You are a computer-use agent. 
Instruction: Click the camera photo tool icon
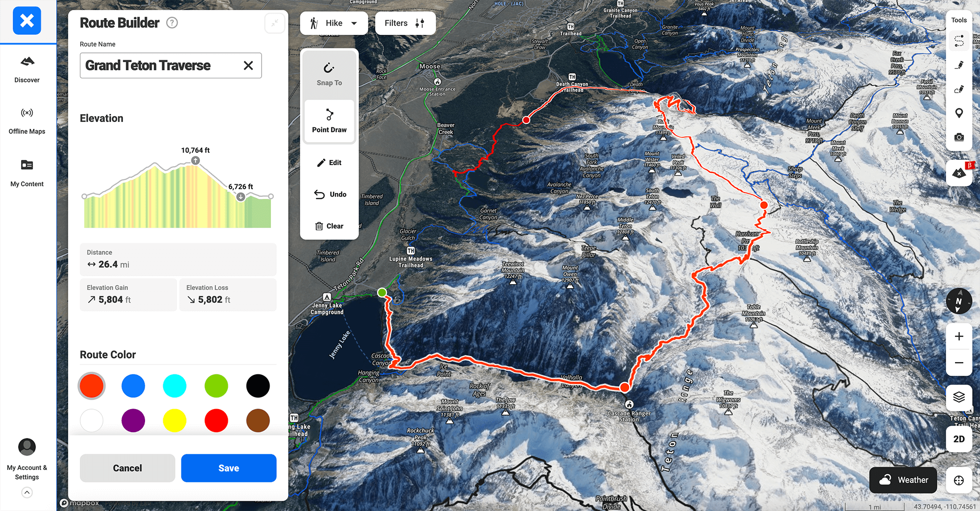[x=959, y=137]
